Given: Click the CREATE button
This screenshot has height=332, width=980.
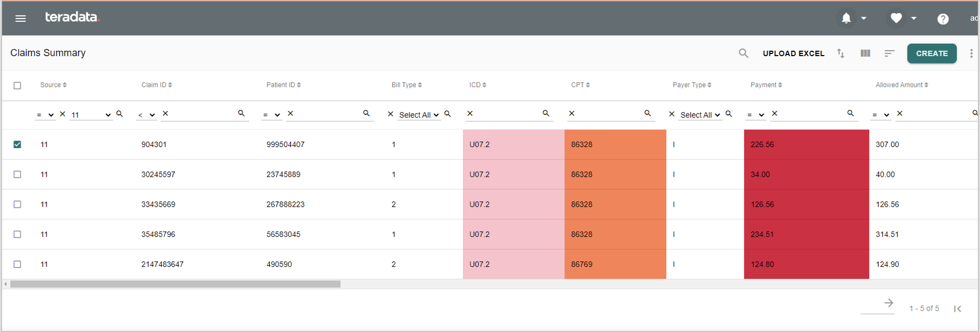Looking at the screenshot, I should (x=931, y=53).
